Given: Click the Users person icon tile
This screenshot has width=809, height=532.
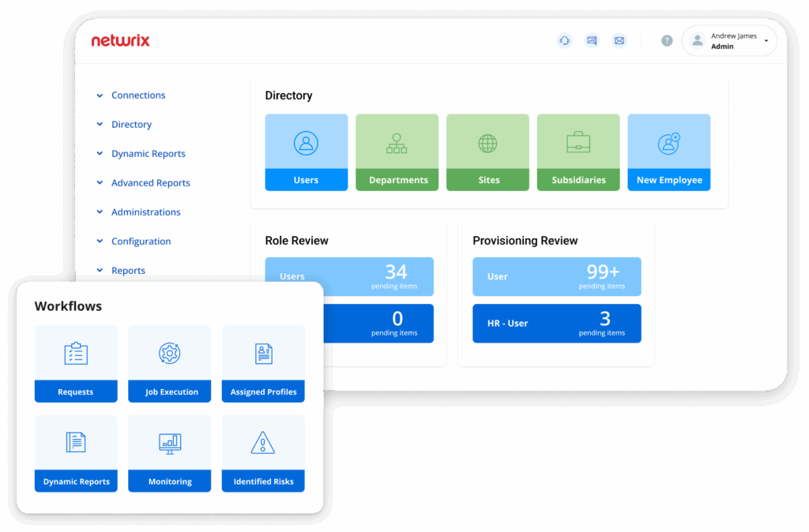Looking at the screenshot, I should point(306,143).
